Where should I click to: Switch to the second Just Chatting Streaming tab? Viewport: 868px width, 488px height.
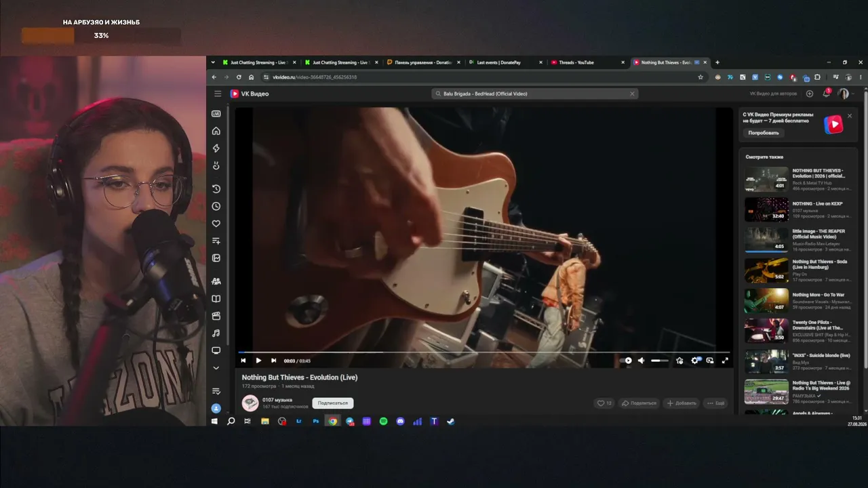342,62
